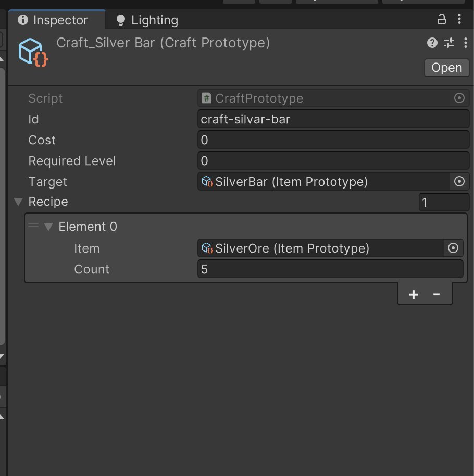Collapse the Element 0 foldout

point(49,227)
